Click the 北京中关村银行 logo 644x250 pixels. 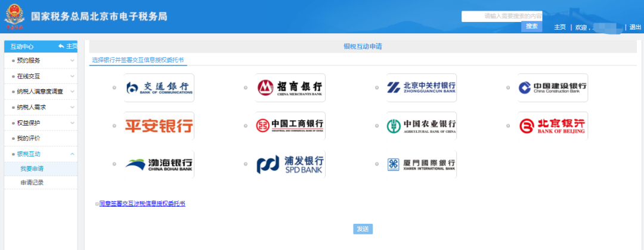click(422, 87)
